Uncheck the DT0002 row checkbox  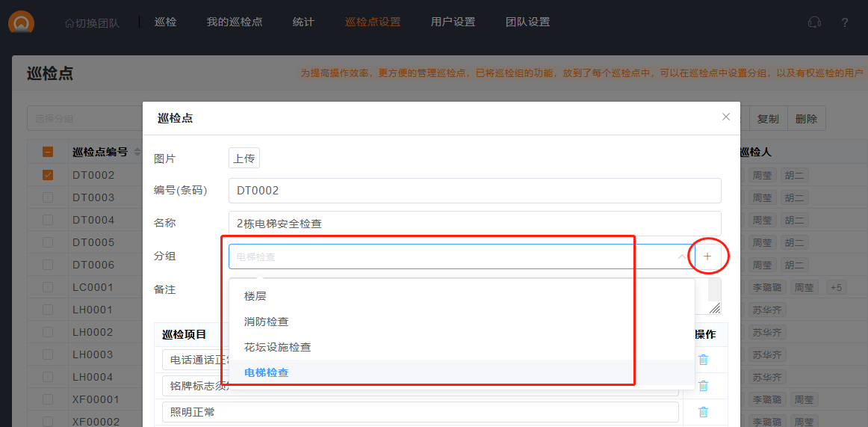point(48,175)
